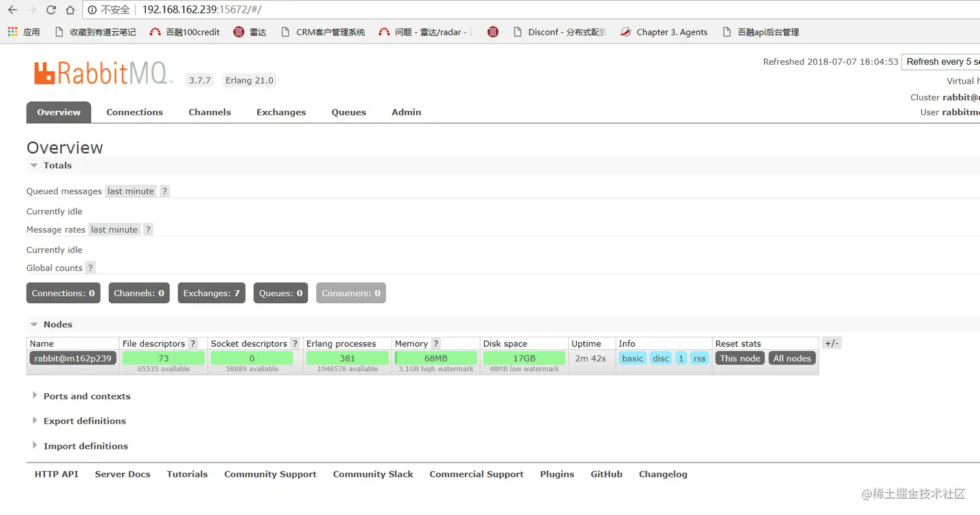The image size is (980, 515).
Task: Click the browser back arrow
Action: 12,10
